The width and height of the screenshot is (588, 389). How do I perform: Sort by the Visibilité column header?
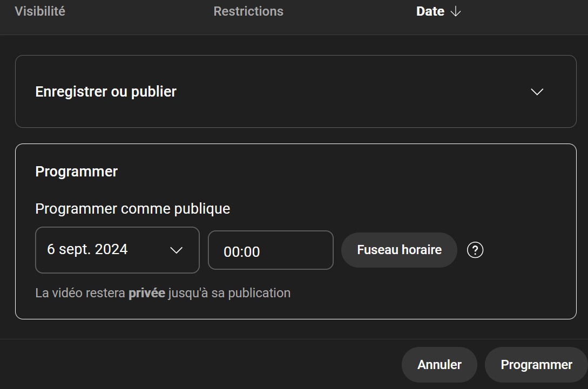(x=40, y=11)
